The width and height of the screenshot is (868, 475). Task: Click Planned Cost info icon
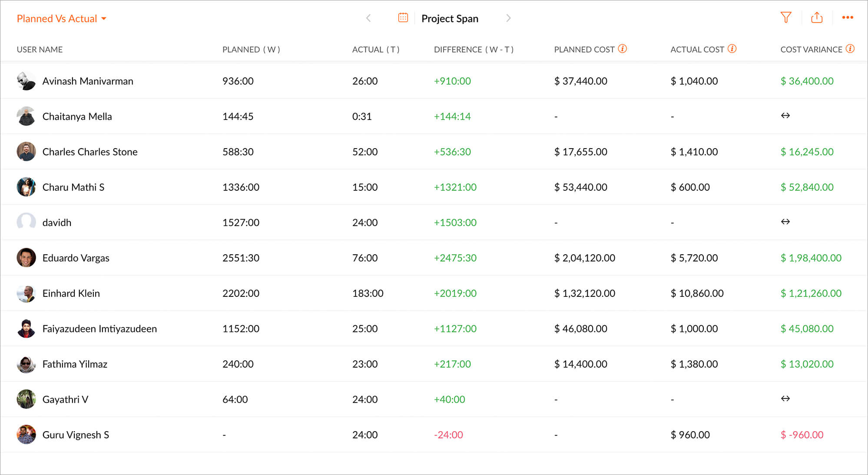623,49
